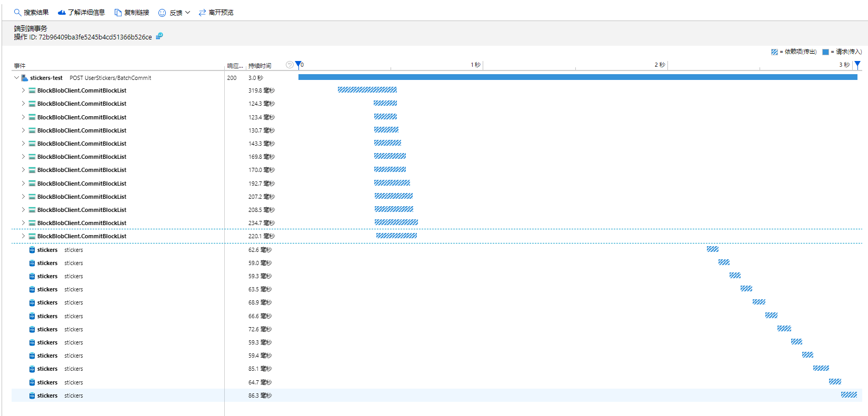868x416 pixels.
Task: Click the timeline start filter handle at 0
Action: point(298,65)
